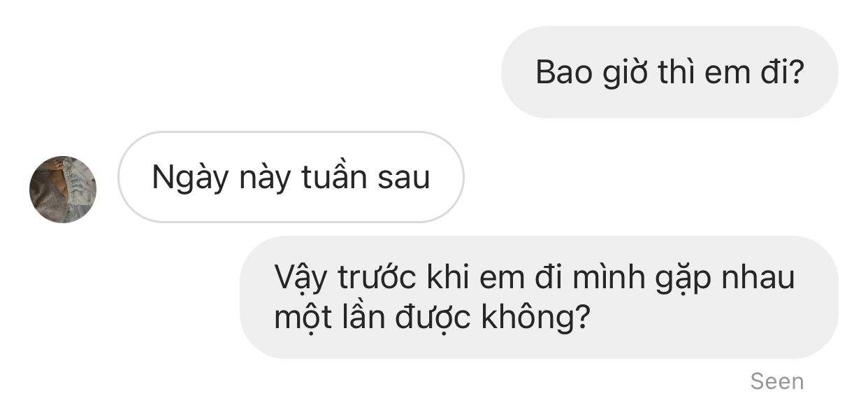This screenshot has width=868, height=403.
Task: Click the word 'trước' in last message
Action: click(377, 277)
